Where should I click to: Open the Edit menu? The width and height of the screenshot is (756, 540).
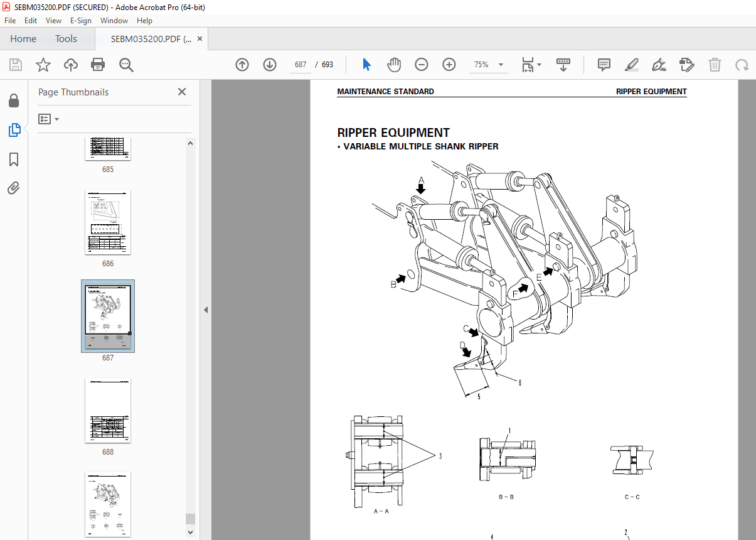(x=31, y=21)
